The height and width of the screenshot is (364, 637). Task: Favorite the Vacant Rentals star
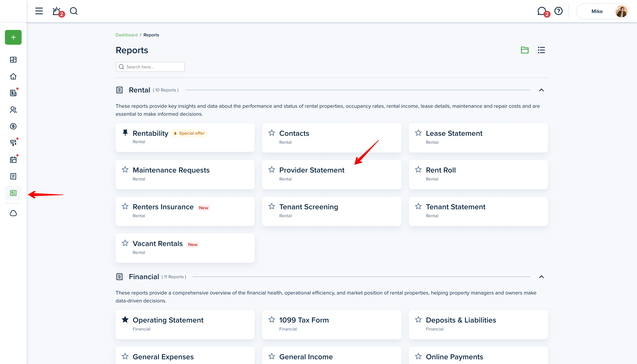click(x=125, y=243)
